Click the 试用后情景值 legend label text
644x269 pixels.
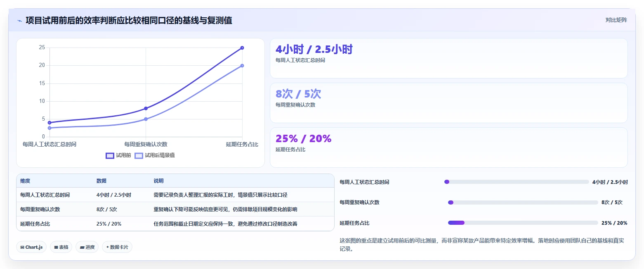160,156
